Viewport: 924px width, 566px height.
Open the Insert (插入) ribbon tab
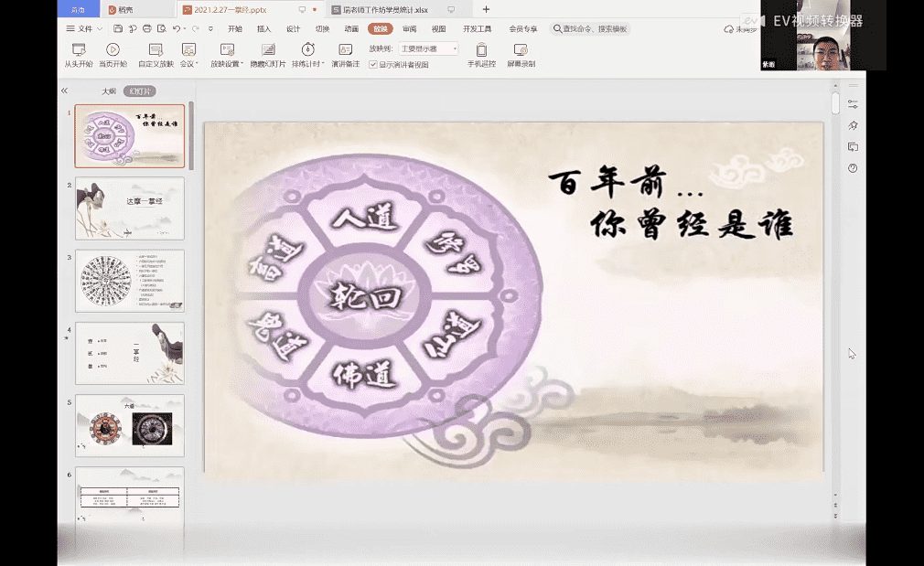pos(263,28)
